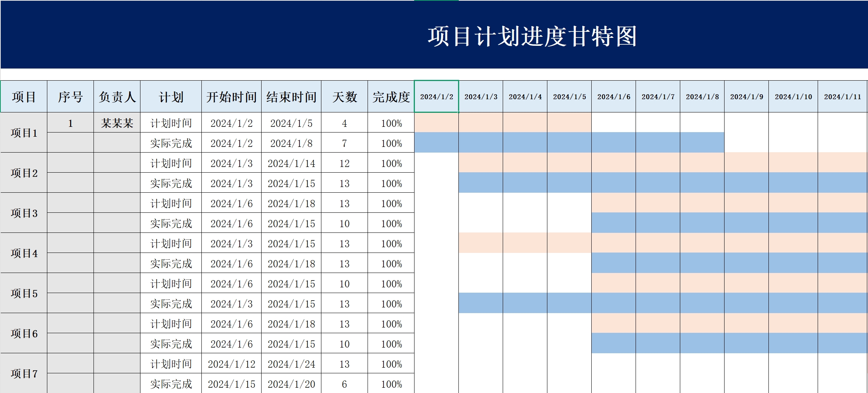Click the 项目2 row label
Screen dimensions: 868x393
[x=24, y=173]
